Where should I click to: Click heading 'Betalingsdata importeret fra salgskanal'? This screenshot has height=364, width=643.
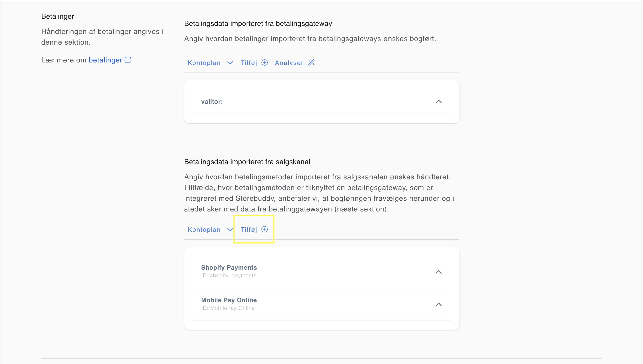pyautogui.click(x=247, y=162)
